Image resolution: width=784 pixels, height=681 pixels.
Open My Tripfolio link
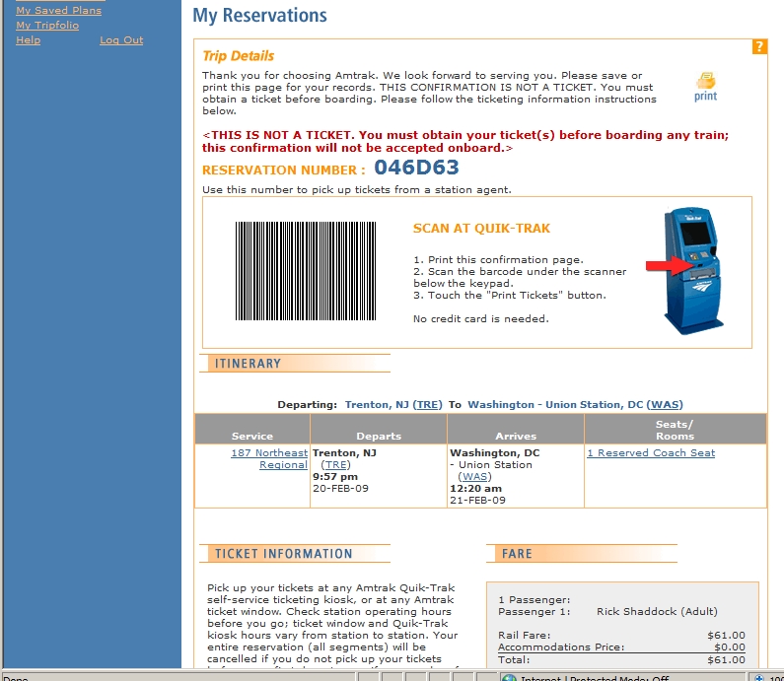[47, 25]
